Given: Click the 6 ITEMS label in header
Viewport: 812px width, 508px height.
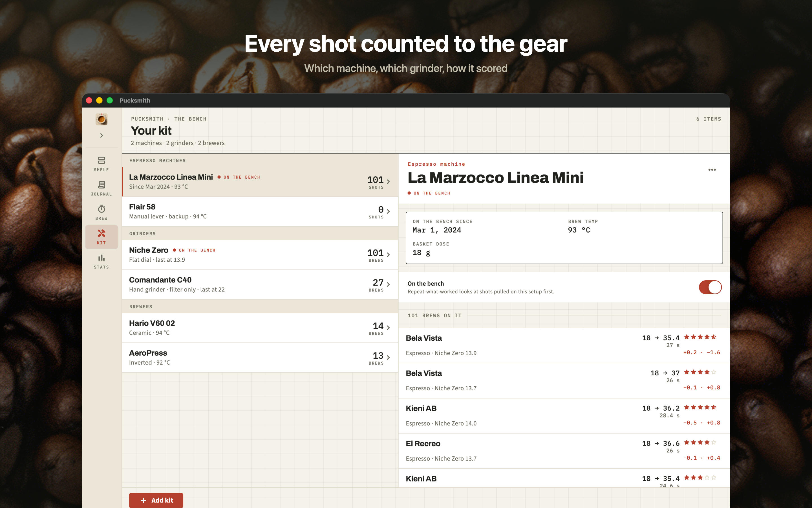Looking at the screenshot, I should click(708, 119).
